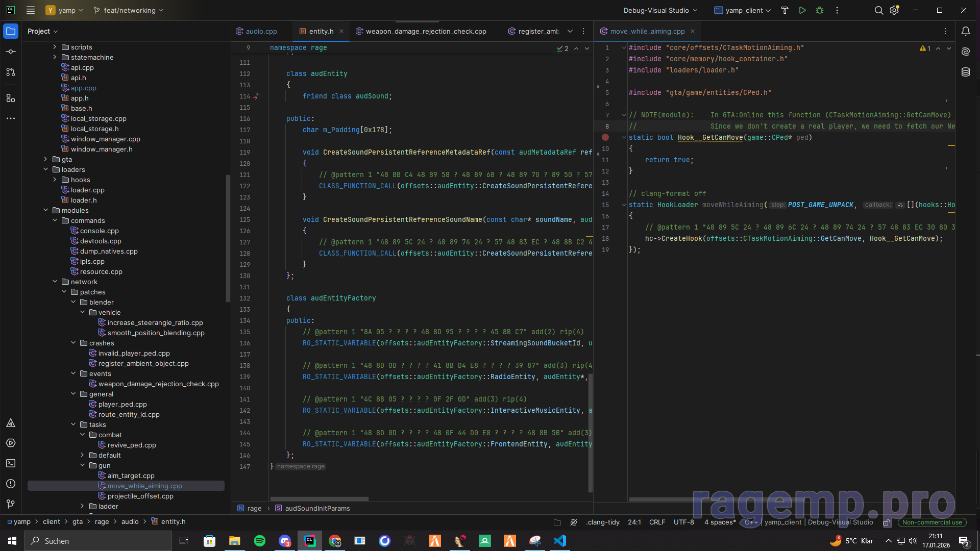Screen dimensions: 980x551
Task: Expand the ladder folder in tree
Action: (x=83, y=506)
